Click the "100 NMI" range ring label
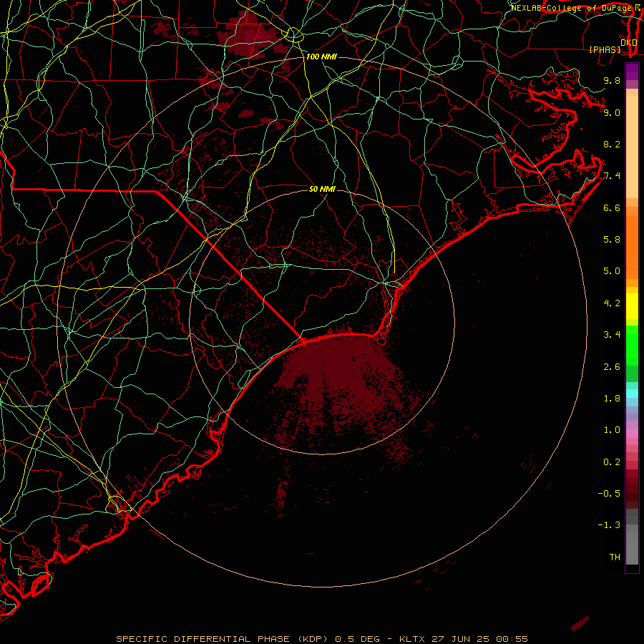Viewport: 644px width, 644px height. [x=321, y=57]
